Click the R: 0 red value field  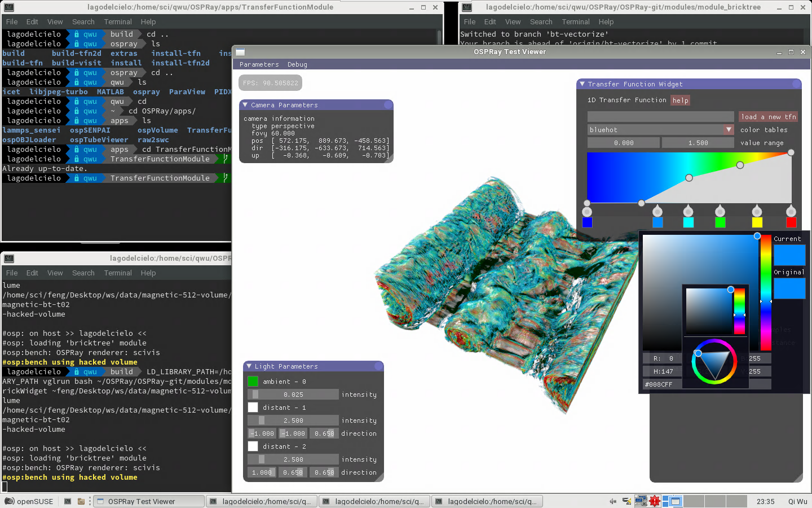[x=663, y=358]
